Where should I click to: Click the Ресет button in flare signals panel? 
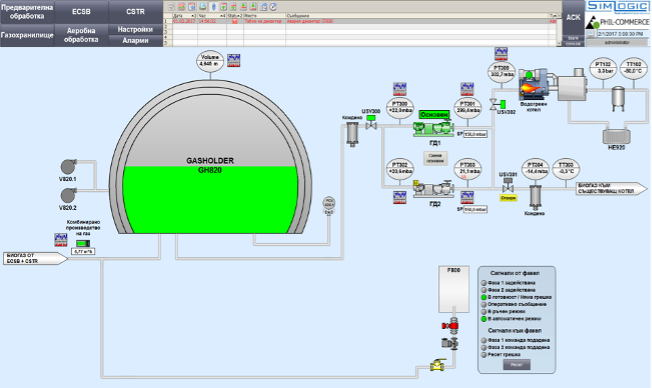pyautogui.click(x=516, y=365)
